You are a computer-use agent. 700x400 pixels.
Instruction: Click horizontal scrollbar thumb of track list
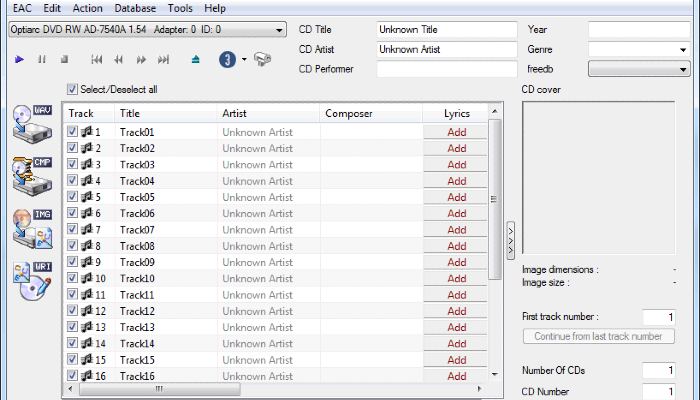pyautogui.click(x=160, y=389)
